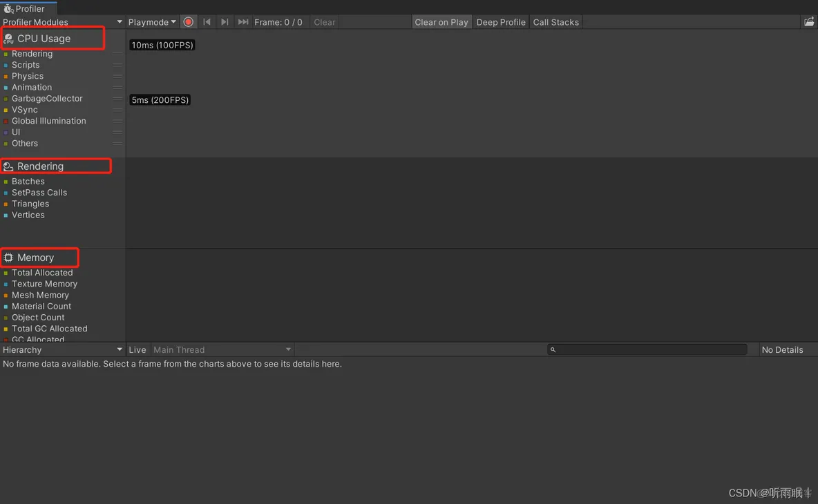This screenshot has height=504, width=818.
Task: Click the load/save profiler data icon
Action: coord(808,22)
